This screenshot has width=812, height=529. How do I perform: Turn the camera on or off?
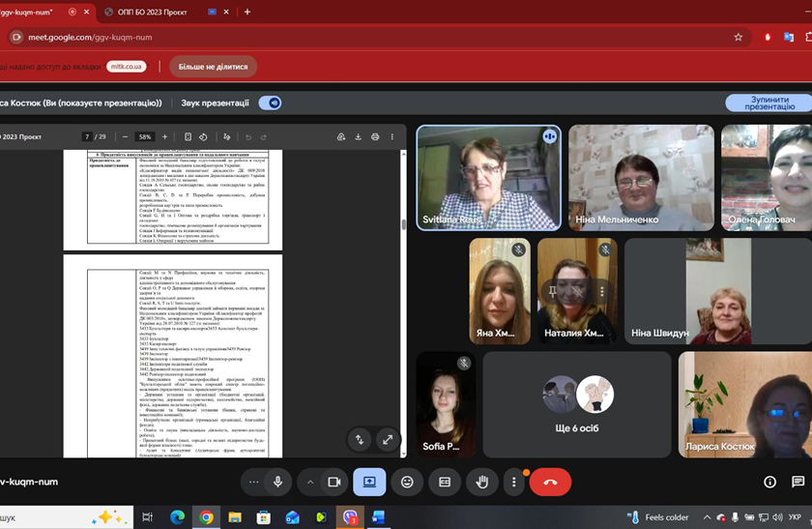coord(334,482)
